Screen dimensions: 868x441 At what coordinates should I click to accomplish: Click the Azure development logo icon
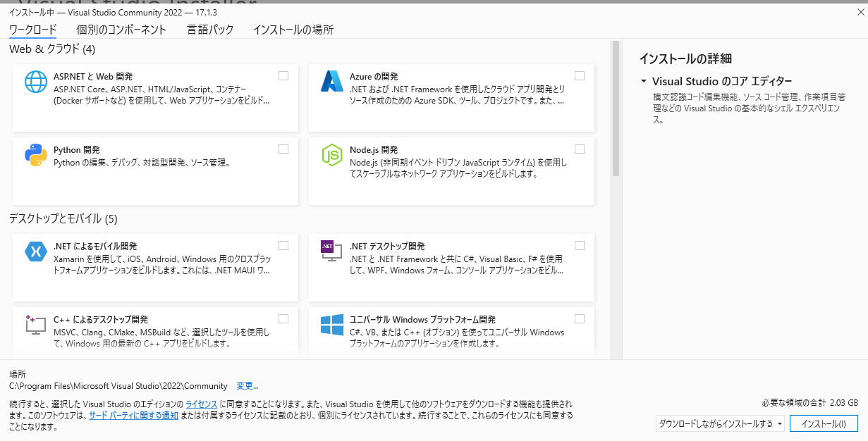pyautogui.click(x=331, y=82)
